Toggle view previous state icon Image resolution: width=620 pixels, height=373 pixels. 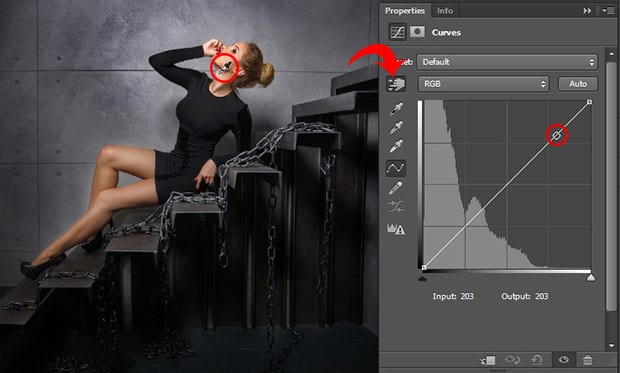513,360
